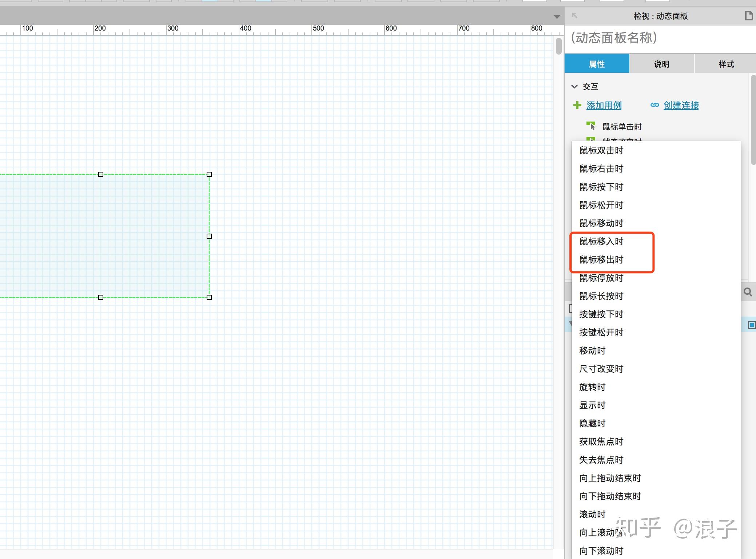Viewport: 756px width, 559px height.
Task: Select 鼠标双击时 in the event menu
Action: pos(601,151)
